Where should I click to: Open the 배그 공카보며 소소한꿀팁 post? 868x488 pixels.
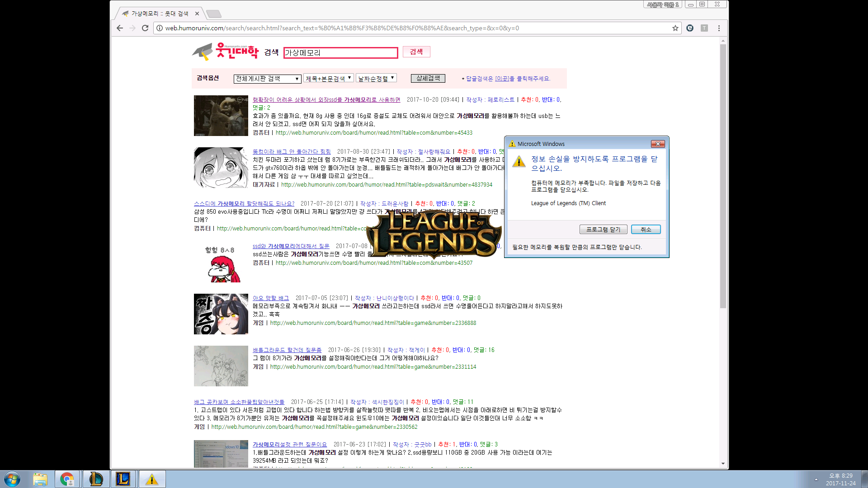(239, 402)
